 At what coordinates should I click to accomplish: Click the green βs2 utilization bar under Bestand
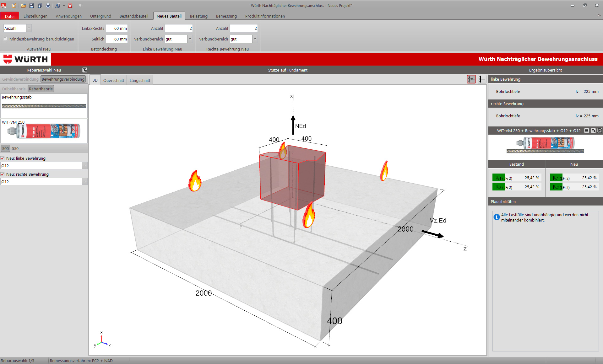[x=499, y=187]
